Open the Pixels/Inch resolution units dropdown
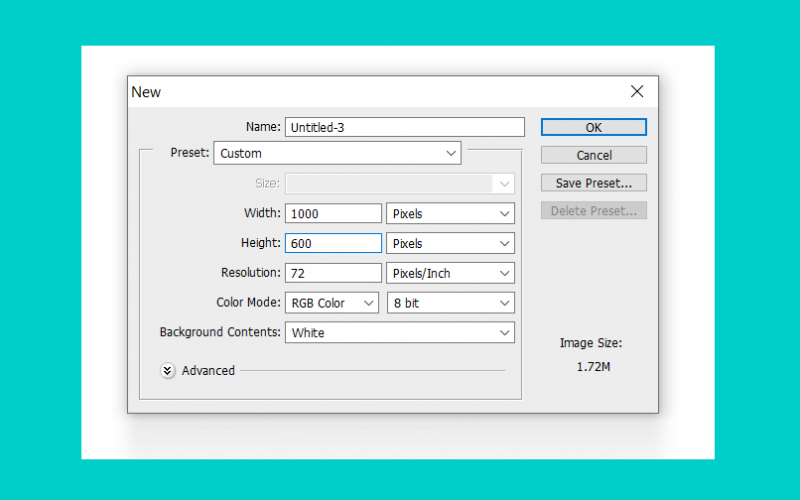This screenshot has width=800, height=500. click(x=451, y=273)
